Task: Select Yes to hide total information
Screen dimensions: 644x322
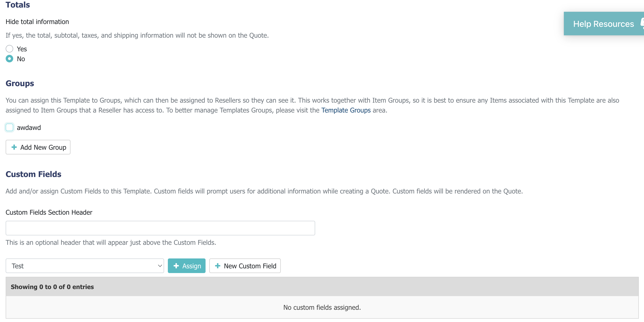Action: [9, 49]
